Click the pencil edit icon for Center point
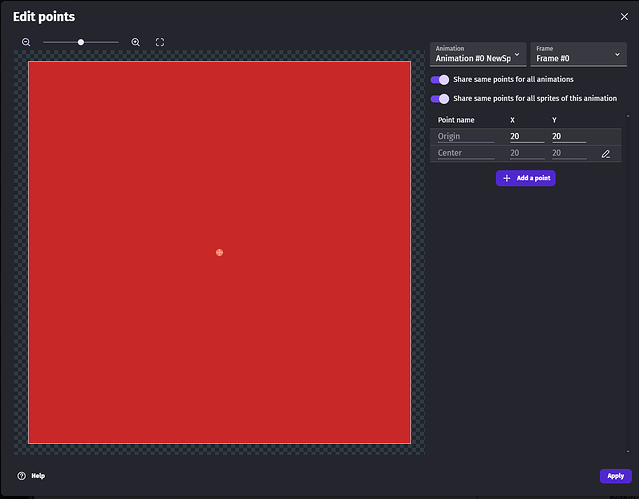 pyautogui.click(x=606, y=154)
